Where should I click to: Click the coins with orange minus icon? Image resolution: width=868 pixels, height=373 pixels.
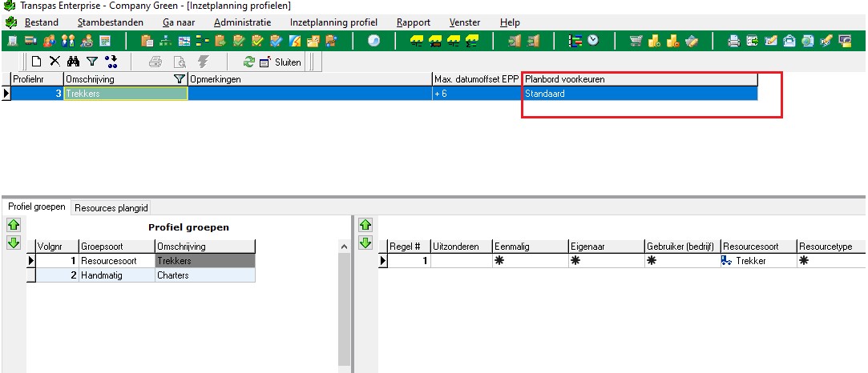pyautogui.click(x=672, y=41)
